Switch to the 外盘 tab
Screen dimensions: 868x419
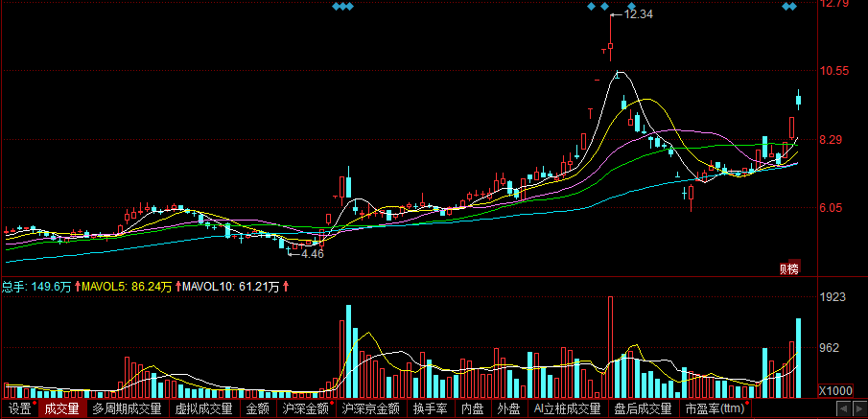pyautogui.click(x=508, y=409)
